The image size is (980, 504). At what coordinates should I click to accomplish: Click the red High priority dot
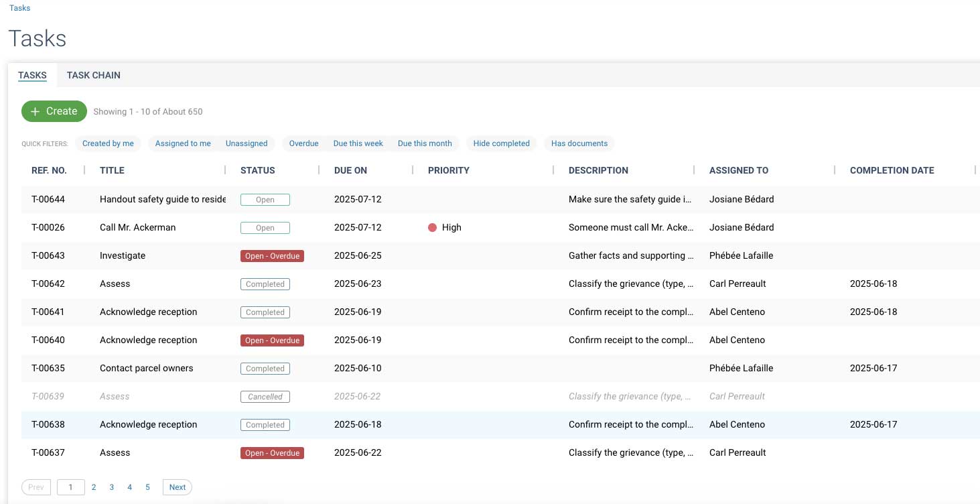[432, 228]
